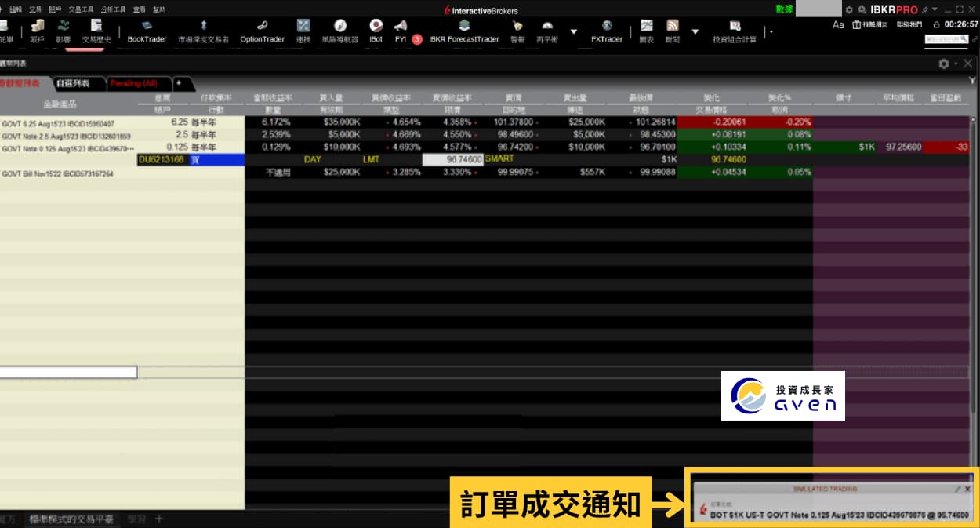Open 警報 alerts bell icon

click(517, 31)
